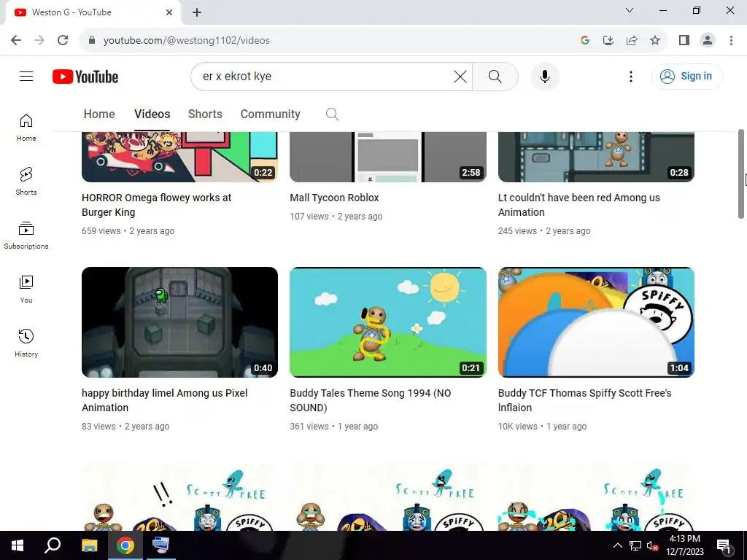
Task: Click '10K views • 1 year ago' text
Action: (542, 427)
